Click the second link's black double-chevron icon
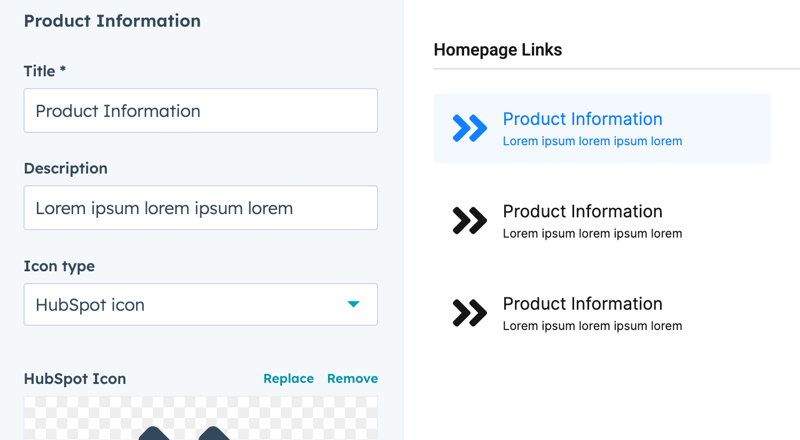 pyautogui.click(x=469, y=221)
